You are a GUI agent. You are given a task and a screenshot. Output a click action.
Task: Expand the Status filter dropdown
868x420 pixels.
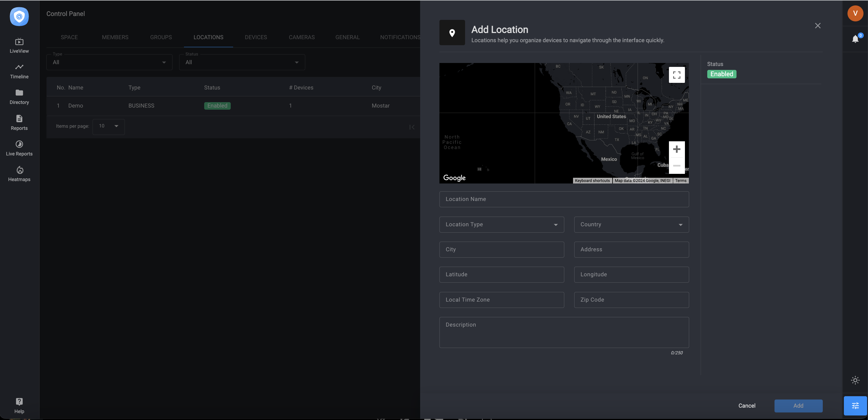pos(242,62)
